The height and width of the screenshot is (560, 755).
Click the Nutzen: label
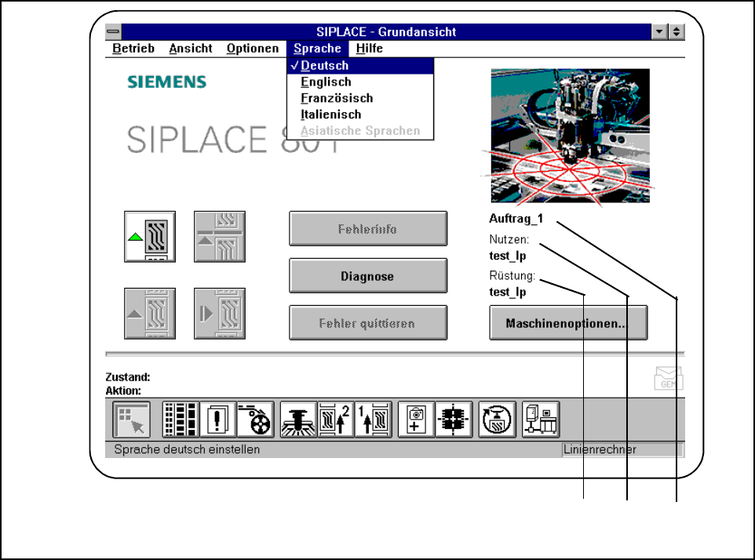coord(509,239)
